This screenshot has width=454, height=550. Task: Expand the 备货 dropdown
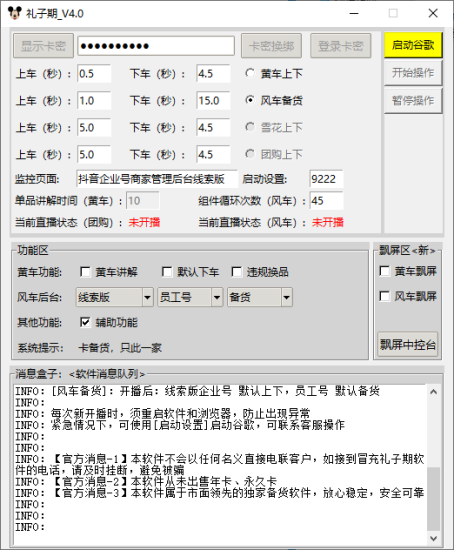pyautogui.click(x=287, y=297)
